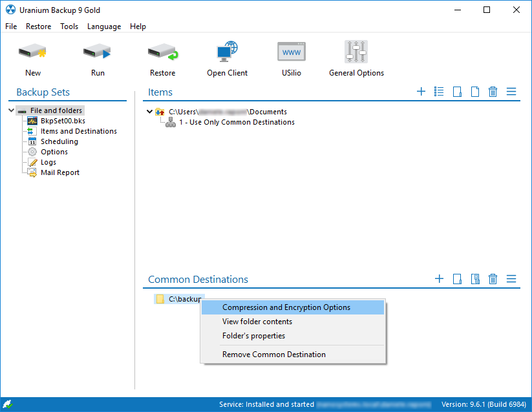532x412 pixels.
Task: Choose Compression and Encryption Options
Action: (x=286, y=307)
